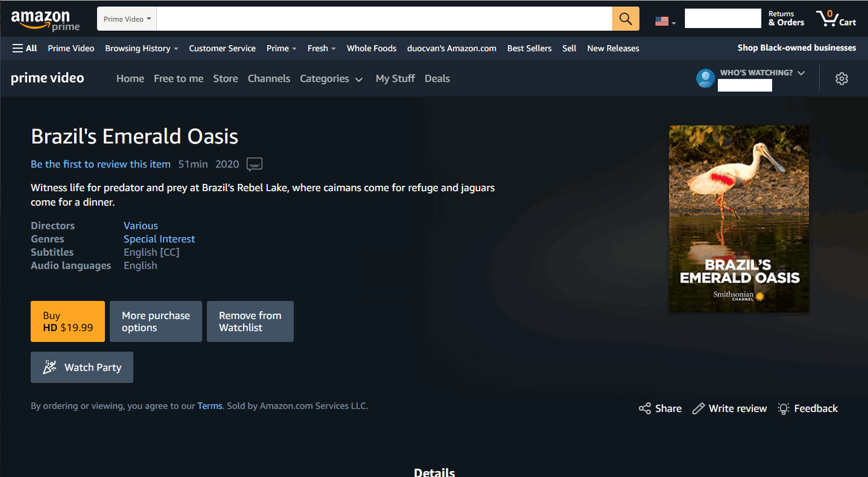This screenshot has width=868, height=477.
Task: Click the Sell link
Action: pyautogui.click(x=569, y=48)
